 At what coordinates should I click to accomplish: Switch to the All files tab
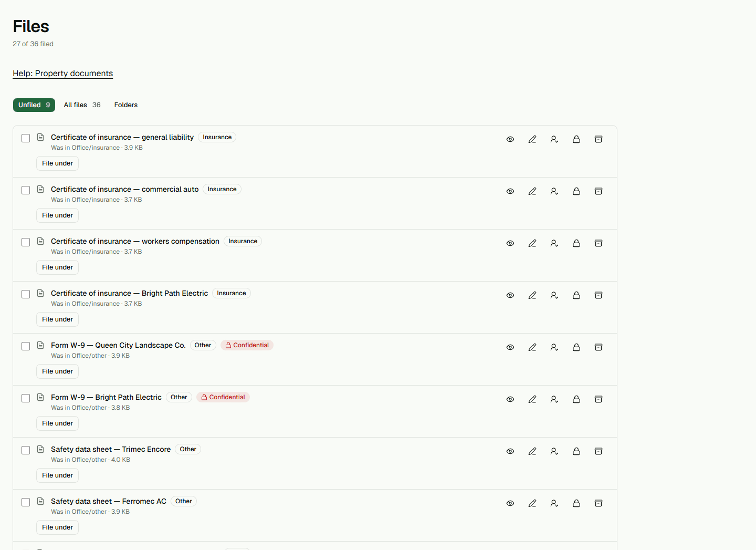click(x=82, y=105)
